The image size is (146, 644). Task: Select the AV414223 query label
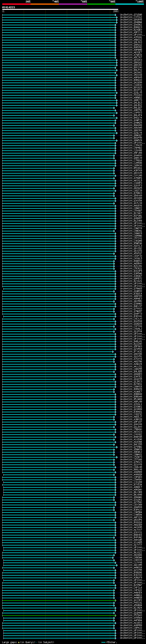click(x=8, y=8)
